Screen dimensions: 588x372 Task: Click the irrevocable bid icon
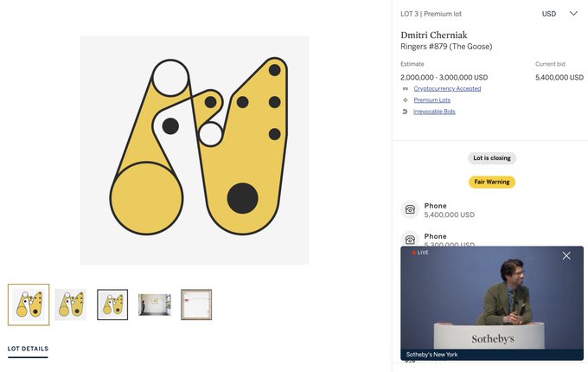click(405, 112)
